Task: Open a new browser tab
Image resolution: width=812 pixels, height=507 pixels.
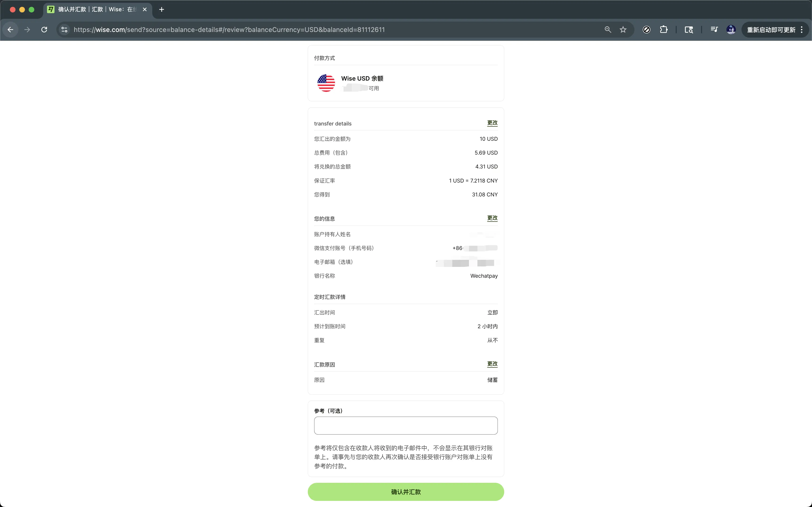Action: tap(162, 9)
